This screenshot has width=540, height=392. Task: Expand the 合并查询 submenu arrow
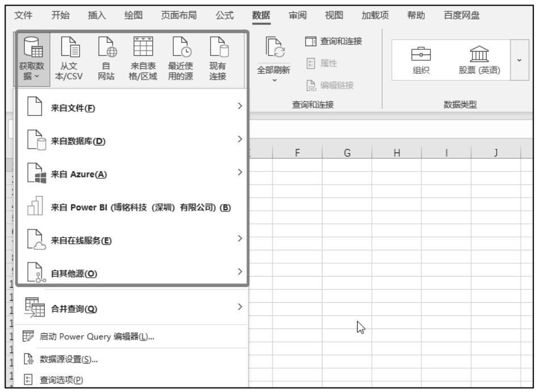tap(240, 307)
